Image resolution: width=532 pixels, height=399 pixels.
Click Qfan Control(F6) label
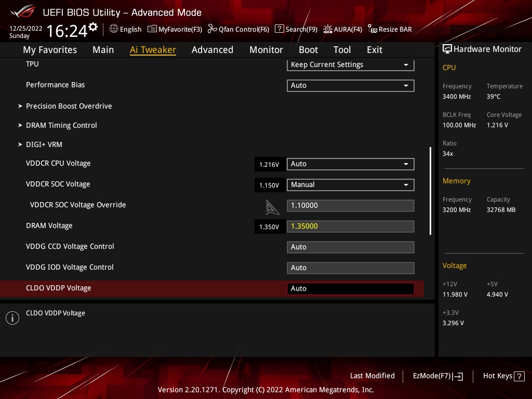point(244,29)
